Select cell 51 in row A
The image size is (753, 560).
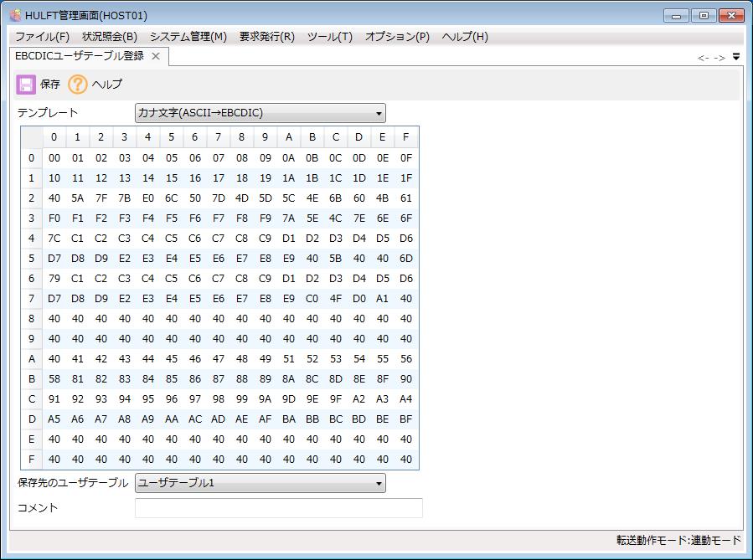289,359
